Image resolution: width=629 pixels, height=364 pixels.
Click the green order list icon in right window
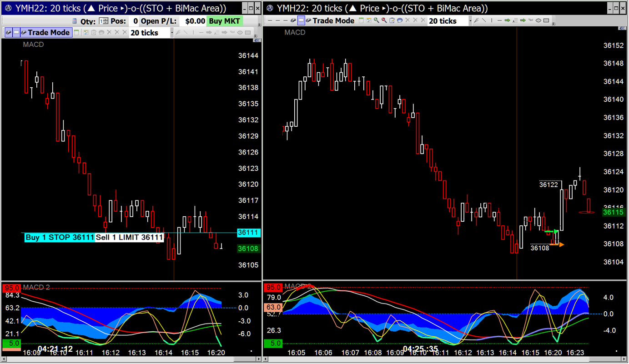[x=361, y=20]
